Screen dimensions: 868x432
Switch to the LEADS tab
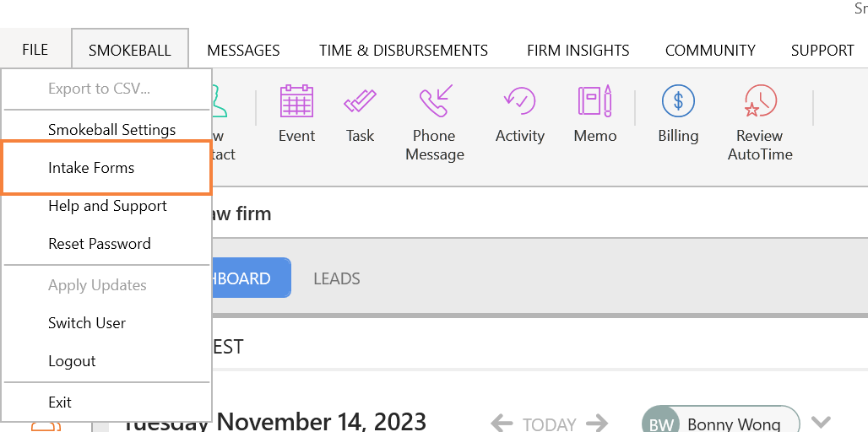[337, 278]
